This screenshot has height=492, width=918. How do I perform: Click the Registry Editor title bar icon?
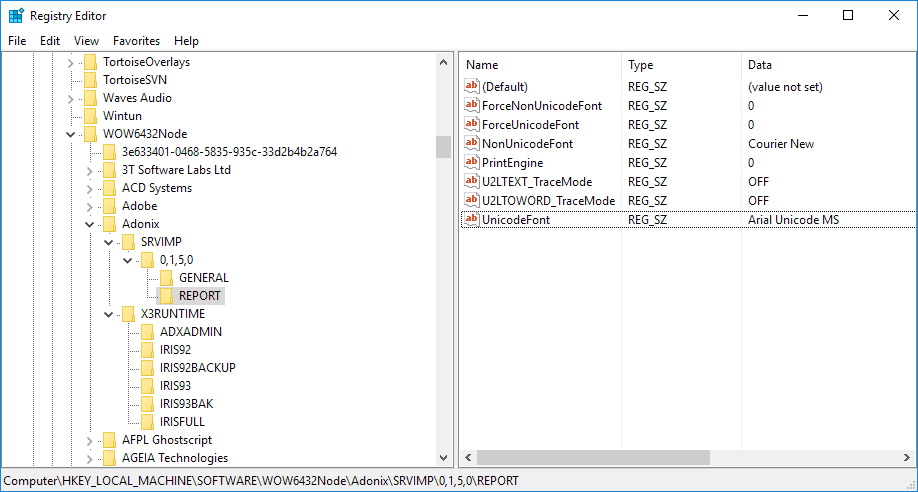point(16,16)
